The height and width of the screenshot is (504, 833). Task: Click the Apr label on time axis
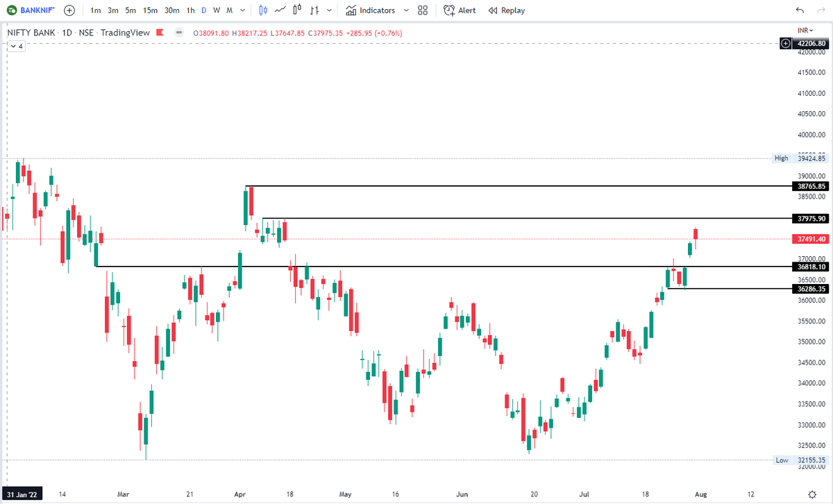(x=241, y=494)
